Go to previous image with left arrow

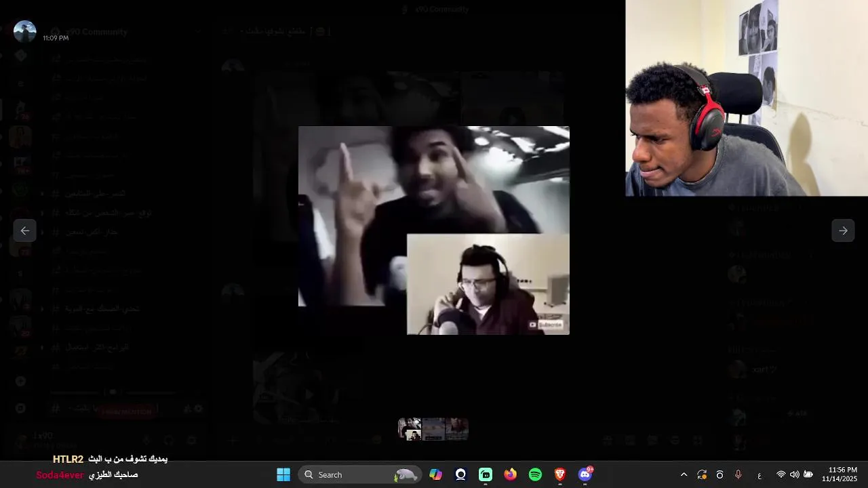point(25,230)
